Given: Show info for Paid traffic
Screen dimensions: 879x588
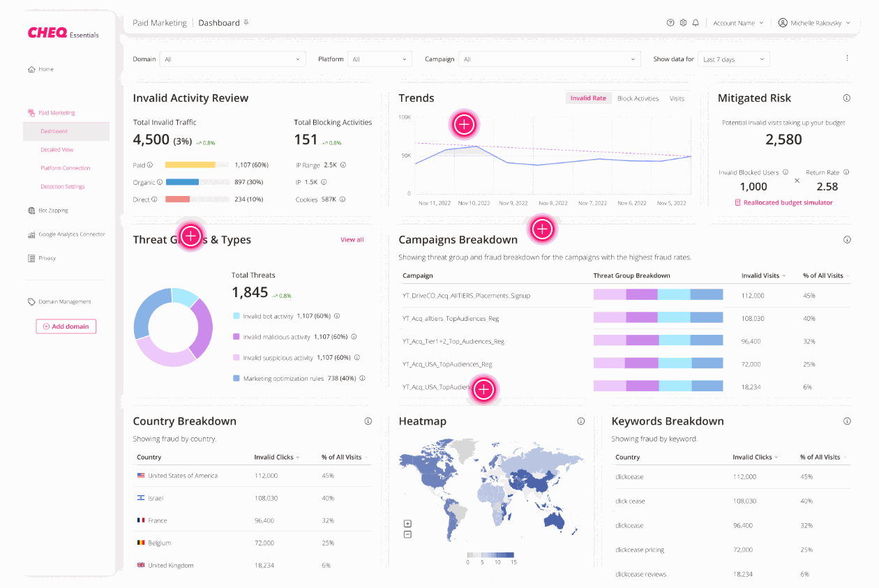Looking at the screenshot, I should (x=150, y=165).
